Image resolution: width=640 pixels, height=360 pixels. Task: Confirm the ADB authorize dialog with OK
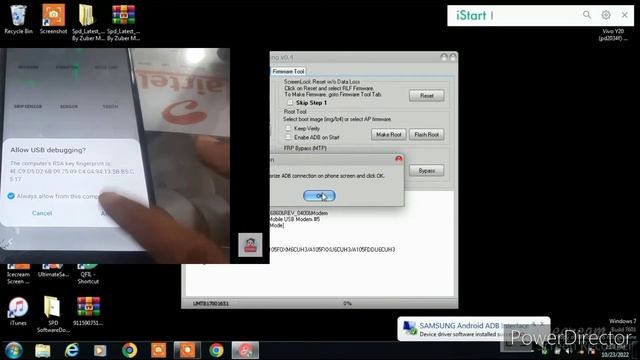coord(320,196)
